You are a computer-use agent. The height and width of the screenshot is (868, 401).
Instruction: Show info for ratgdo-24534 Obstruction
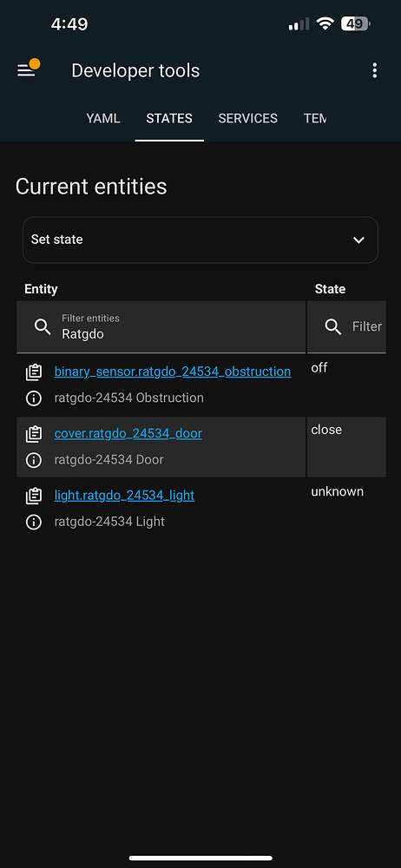coord(34,398)
